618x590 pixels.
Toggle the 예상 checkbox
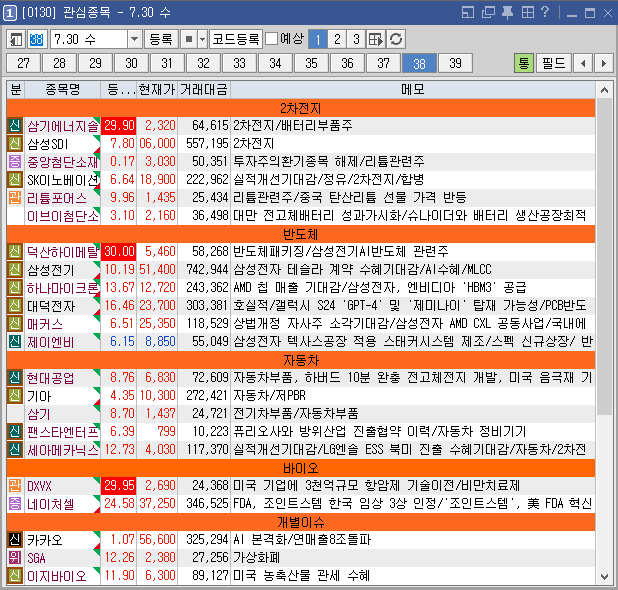tap(272, 39)
